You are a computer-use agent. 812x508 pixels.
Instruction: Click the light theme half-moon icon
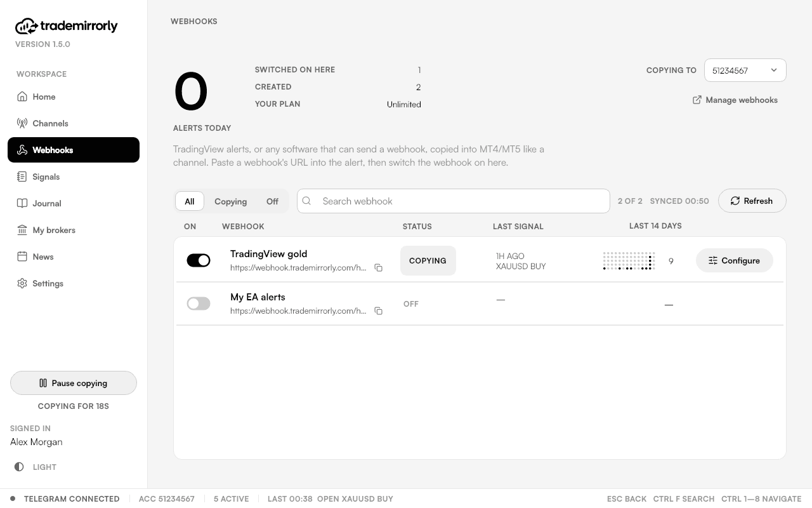tap(19, 467)
